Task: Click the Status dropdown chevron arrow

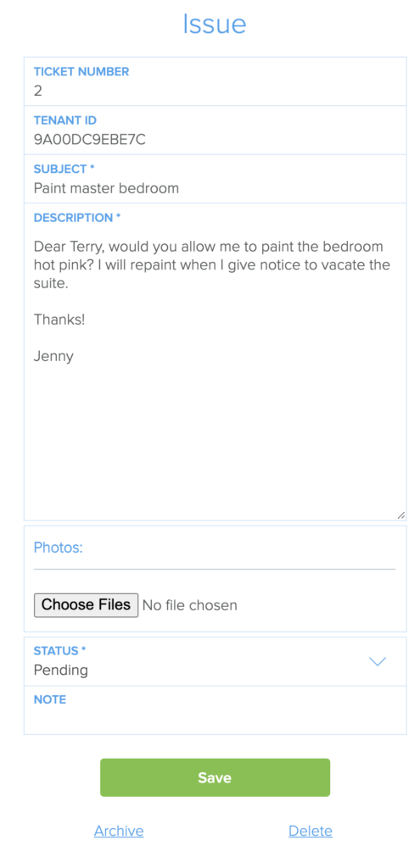Action: point(378,661)
